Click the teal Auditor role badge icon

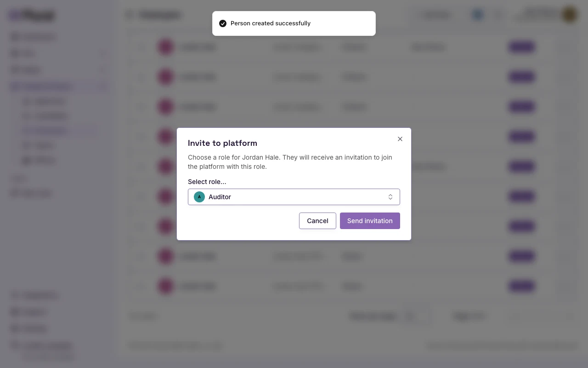pos(199,197)
